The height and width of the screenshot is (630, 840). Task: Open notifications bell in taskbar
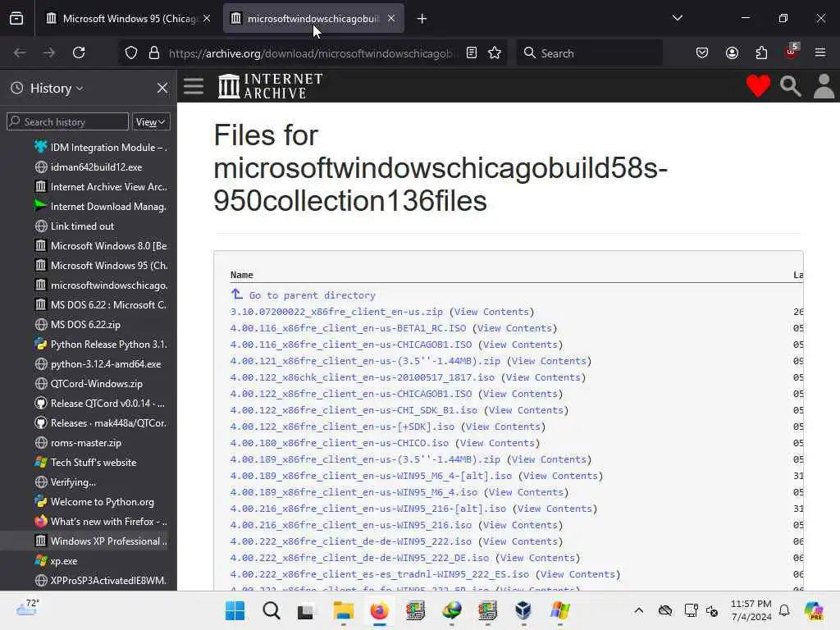[x=784, y=610]
